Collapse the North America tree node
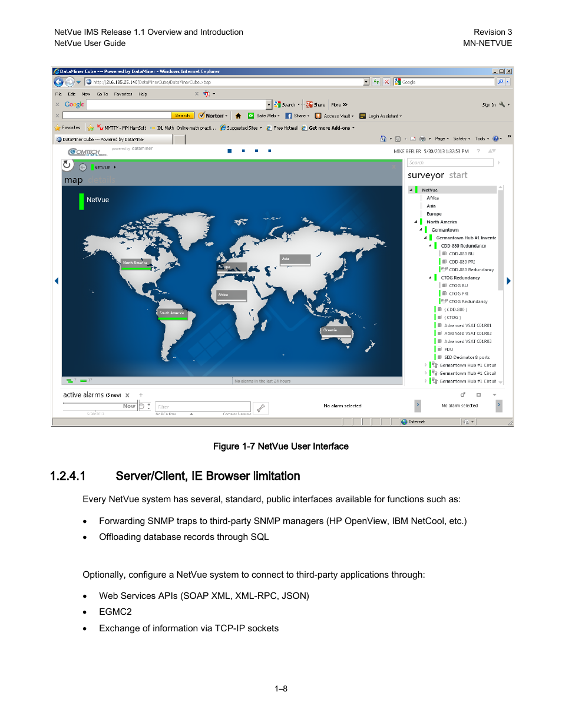 416,222
